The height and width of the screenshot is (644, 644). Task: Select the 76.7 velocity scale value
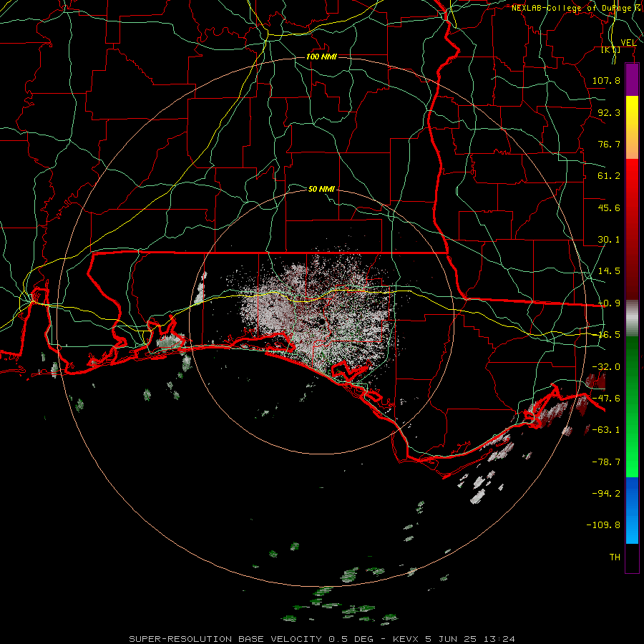[x=609, y=144]
